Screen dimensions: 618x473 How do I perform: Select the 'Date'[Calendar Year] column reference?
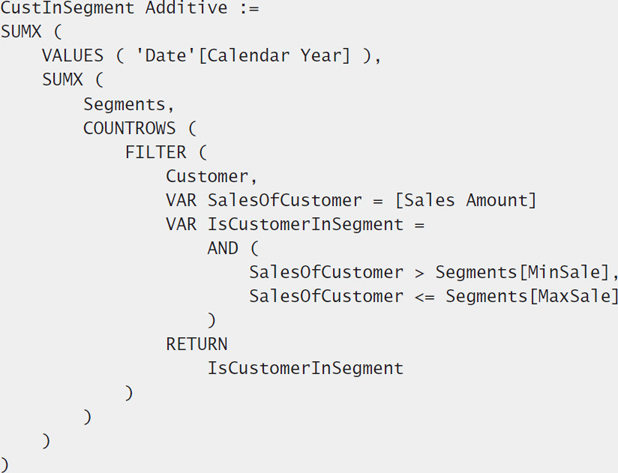coord(243,56)
